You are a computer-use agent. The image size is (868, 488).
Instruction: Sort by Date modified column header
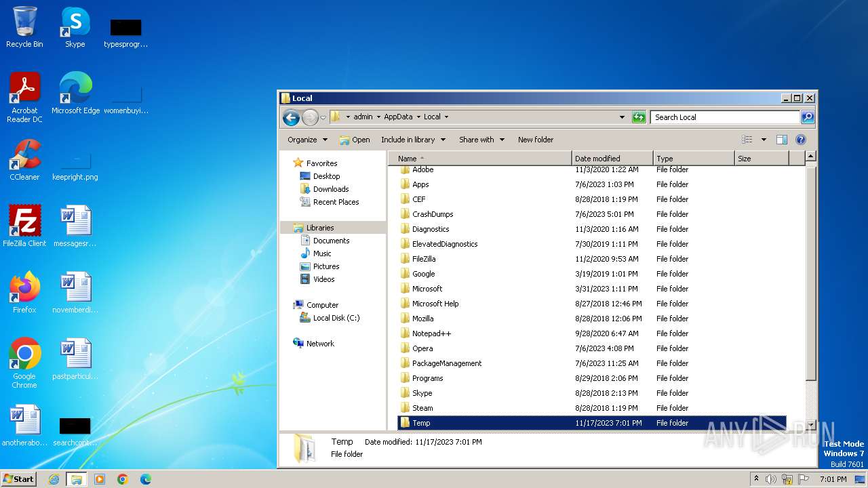(x=612, y=159)
